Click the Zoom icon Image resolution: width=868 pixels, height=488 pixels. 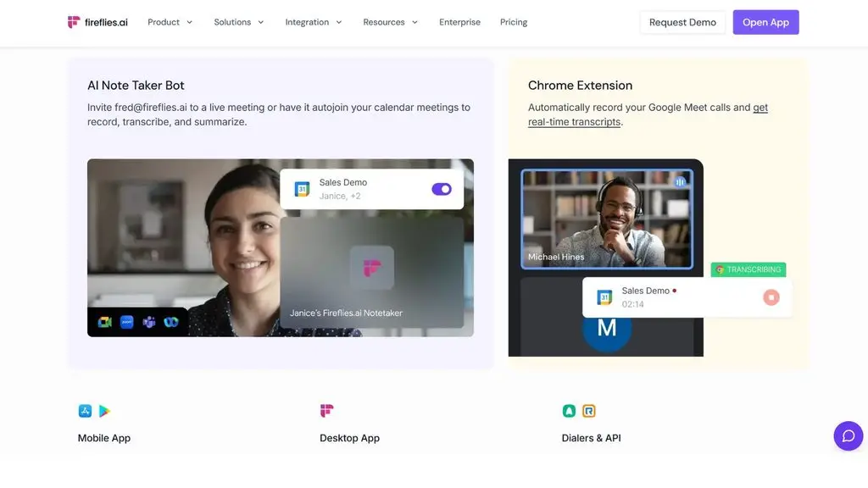127,322
